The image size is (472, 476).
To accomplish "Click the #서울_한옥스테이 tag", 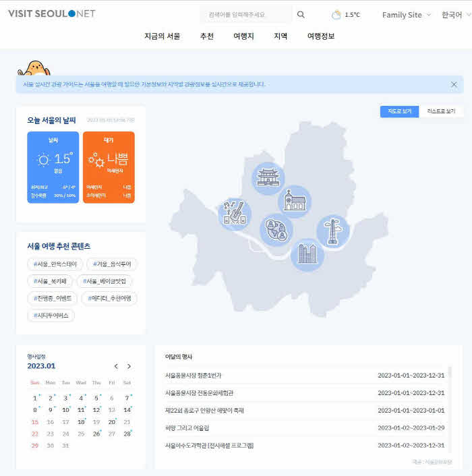I will 55,264.
